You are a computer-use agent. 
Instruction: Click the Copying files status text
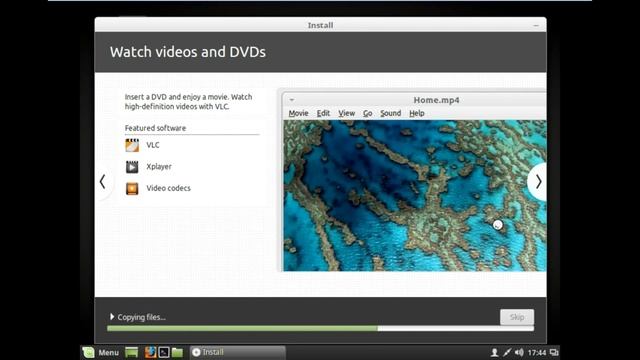(x=142, y=317)
